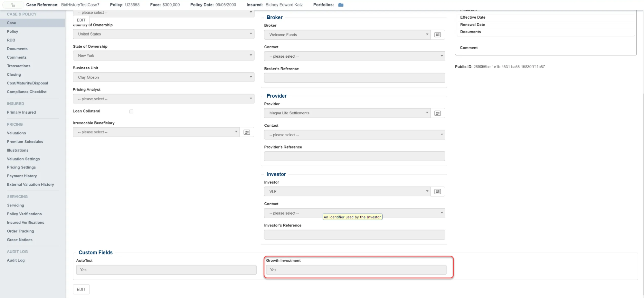The width and height of the screenshot is (644, 298).
Task: Open Investor contact card icon
Action: pos(437,192)
